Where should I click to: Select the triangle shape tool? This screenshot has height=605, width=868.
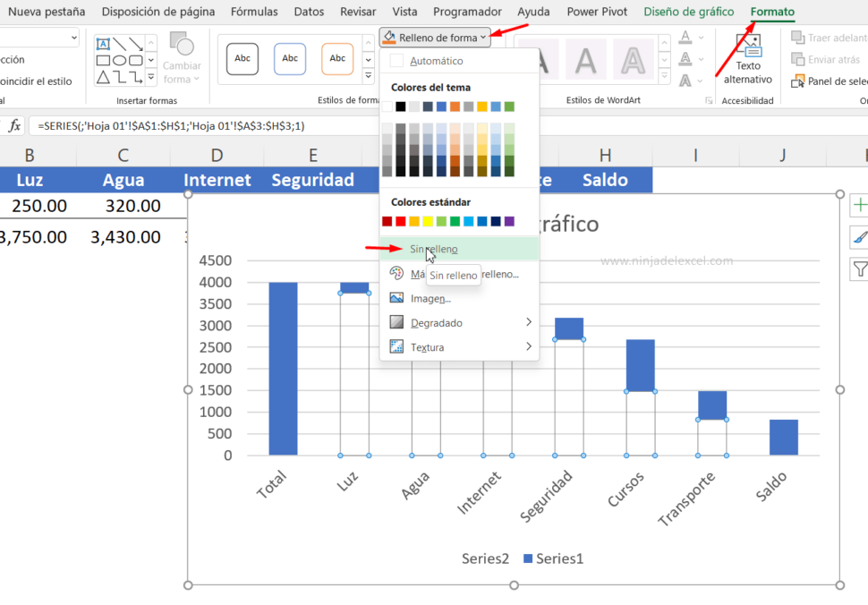point(102,76)
